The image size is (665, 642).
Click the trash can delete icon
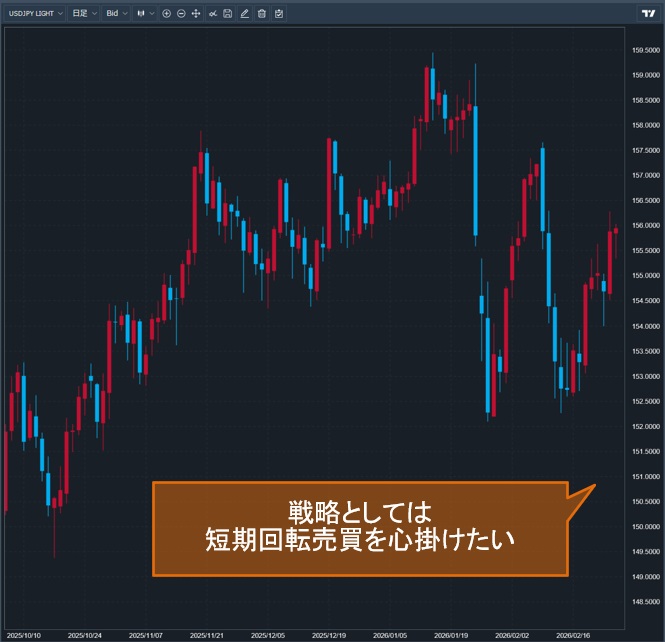point(261,14)
